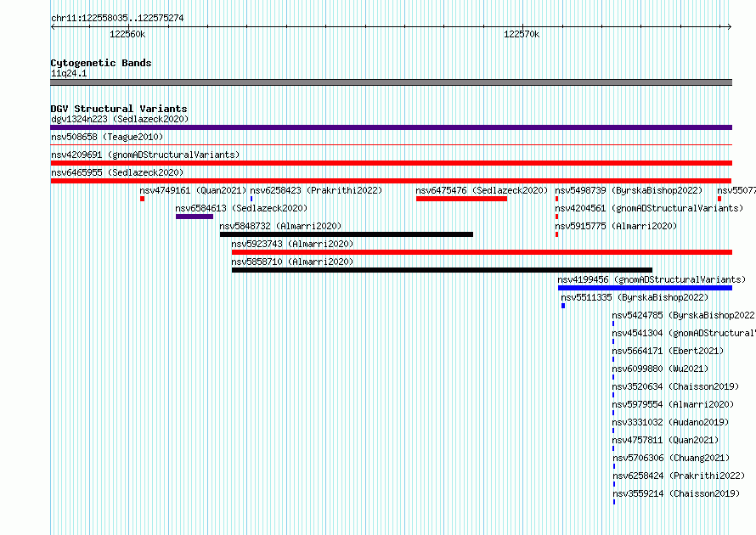Open nsv508658 (Teague2010) variant label
Viewport: 756px width, 535px height.
[107, 137]
